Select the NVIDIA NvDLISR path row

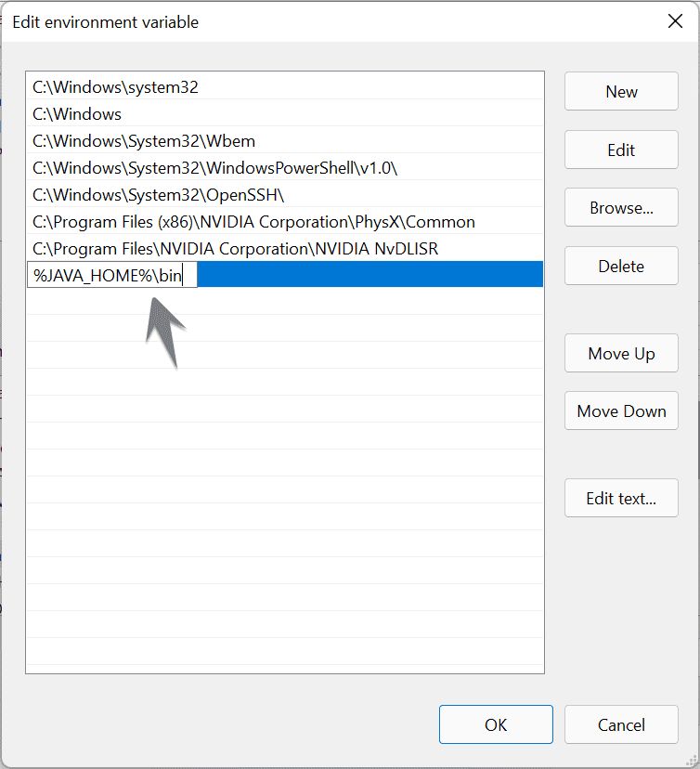(285, 249)
